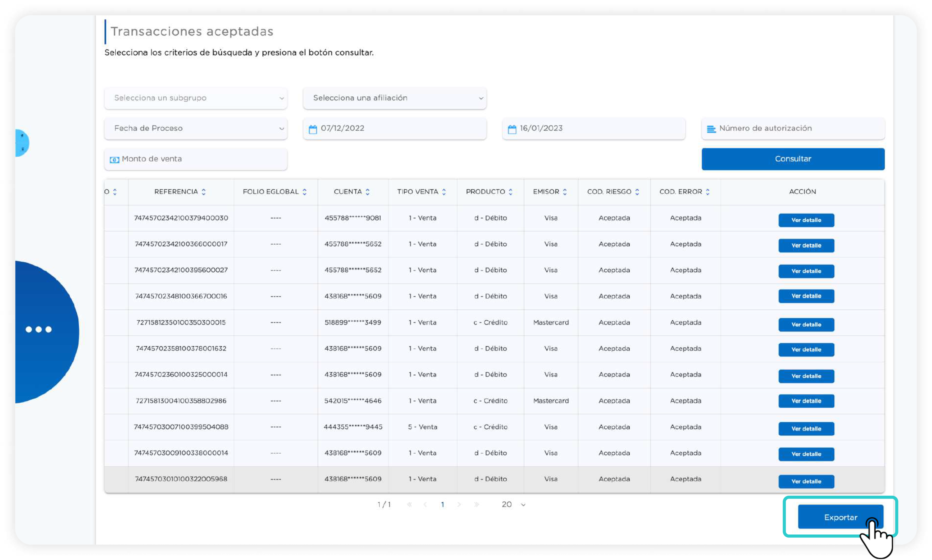Expand the Selecciona un subgrupo dropdown
The image size is (932, 560).
[x=195, y=98]
